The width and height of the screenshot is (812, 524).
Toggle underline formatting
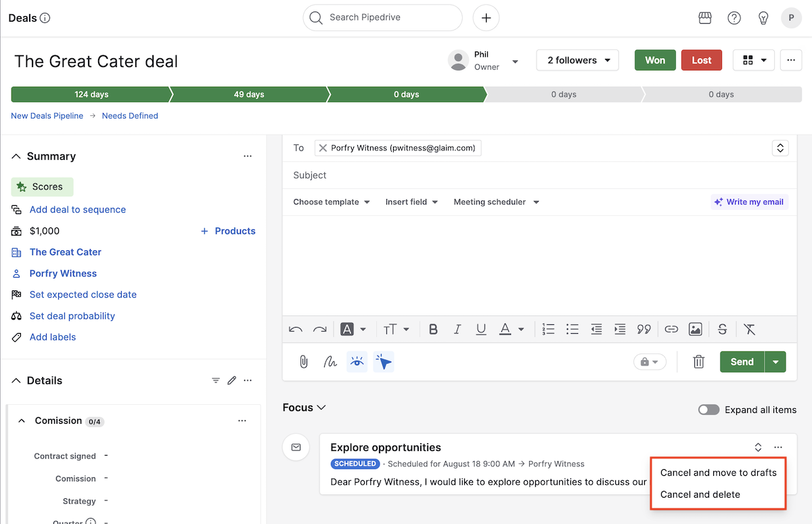[x=481, y=330]
